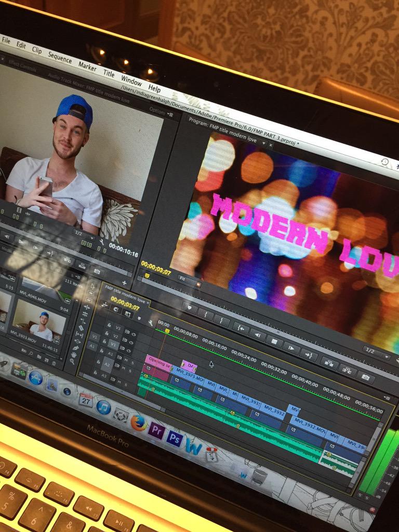Toggle V1 track output eye
Screen dimensions: 399x532
[x=129, y=351]
